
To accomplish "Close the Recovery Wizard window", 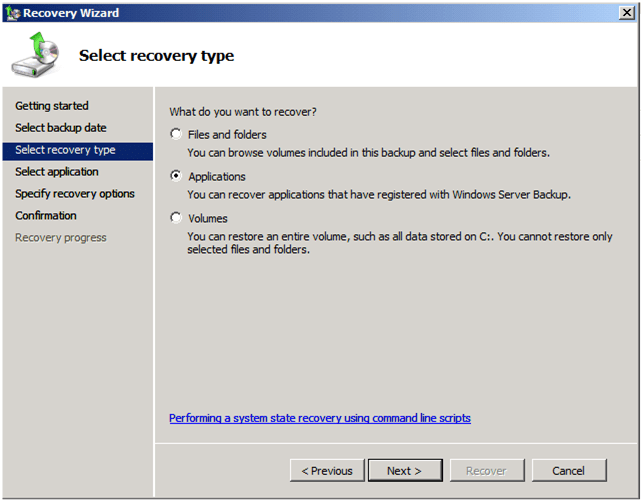I will tap(626, 13).
